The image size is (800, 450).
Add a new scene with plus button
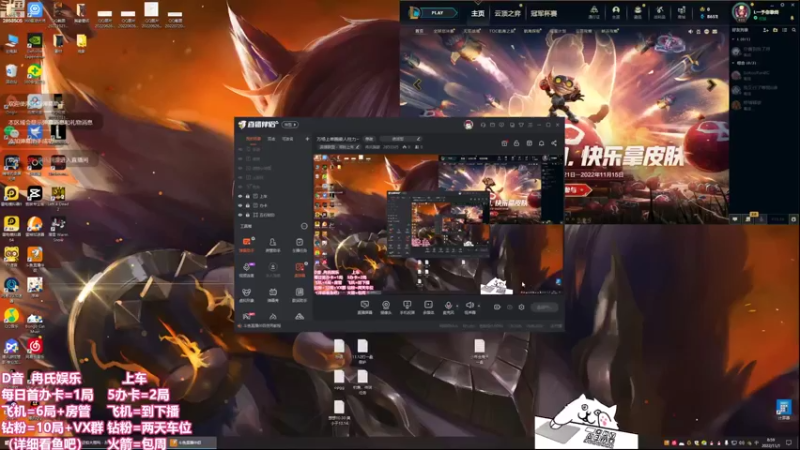click(x=307, y=139)
